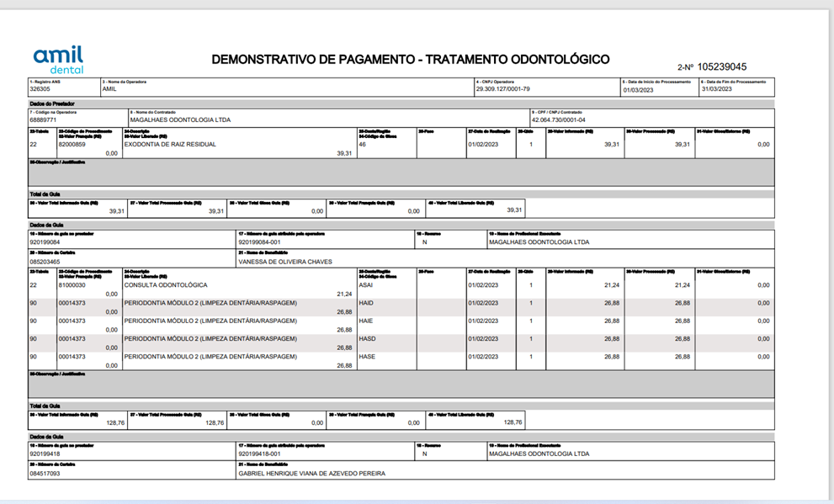Click the tooth region code HAID
The width and height of the screenshot is (834, 504).
(366, 303)
